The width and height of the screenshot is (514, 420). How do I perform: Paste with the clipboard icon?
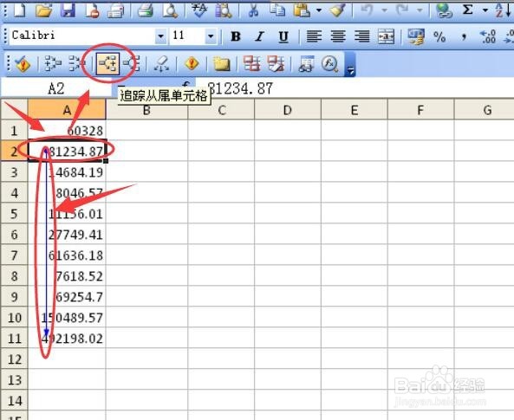302,10
